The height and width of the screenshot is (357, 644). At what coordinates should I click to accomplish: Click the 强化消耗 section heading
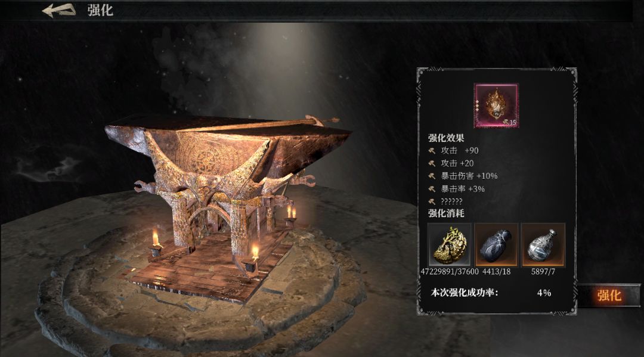[x=446, y=213]
